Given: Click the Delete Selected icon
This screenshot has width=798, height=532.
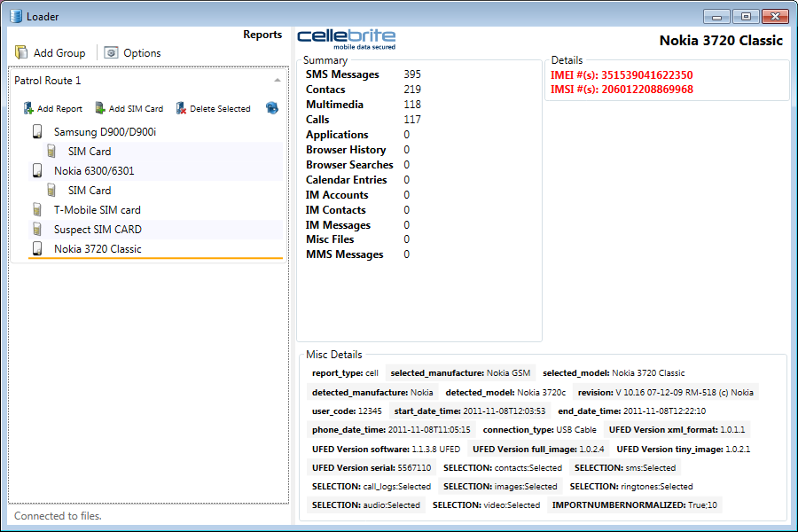Looking at the screenshot, I should click(x=181, y=108).
